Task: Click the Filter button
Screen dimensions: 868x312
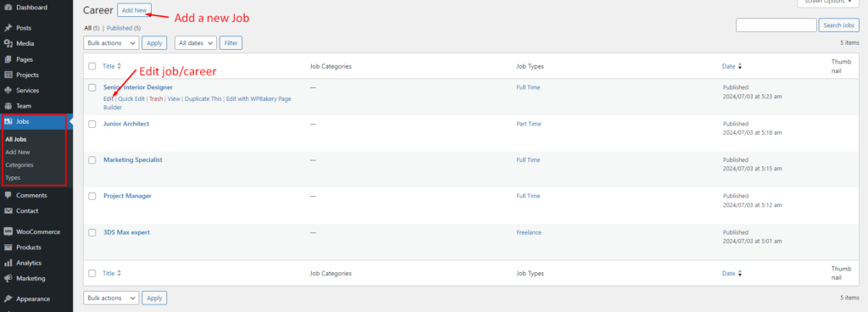Action: pyautogui.click(x=231, y=42)
